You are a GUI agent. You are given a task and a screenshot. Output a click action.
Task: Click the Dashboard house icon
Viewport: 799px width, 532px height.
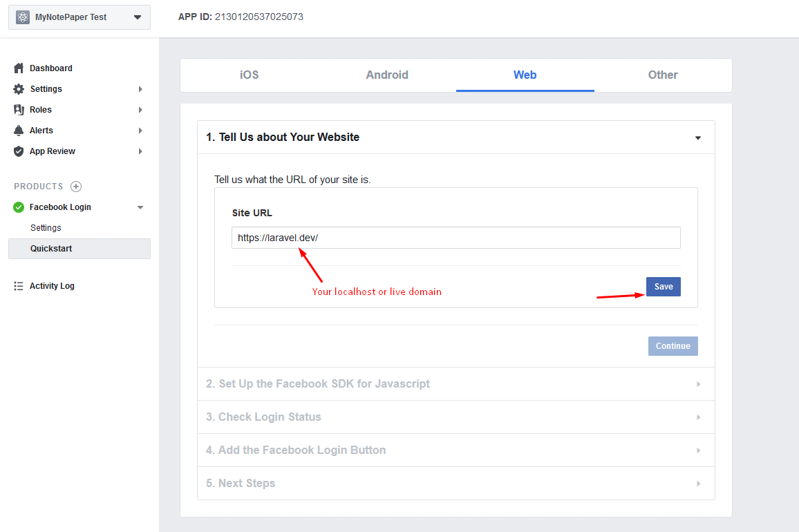pos(19,68)
